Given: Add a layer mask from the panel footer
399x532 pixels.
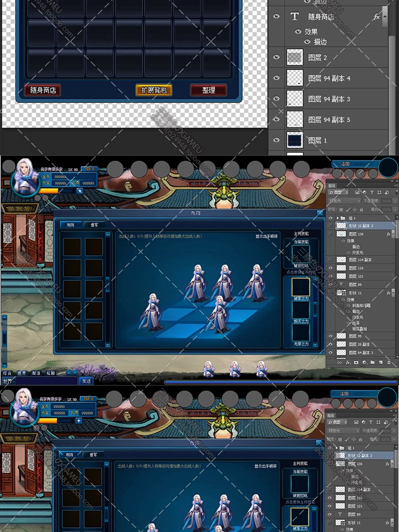Looking at the screenshot, I should coord(356,362).
